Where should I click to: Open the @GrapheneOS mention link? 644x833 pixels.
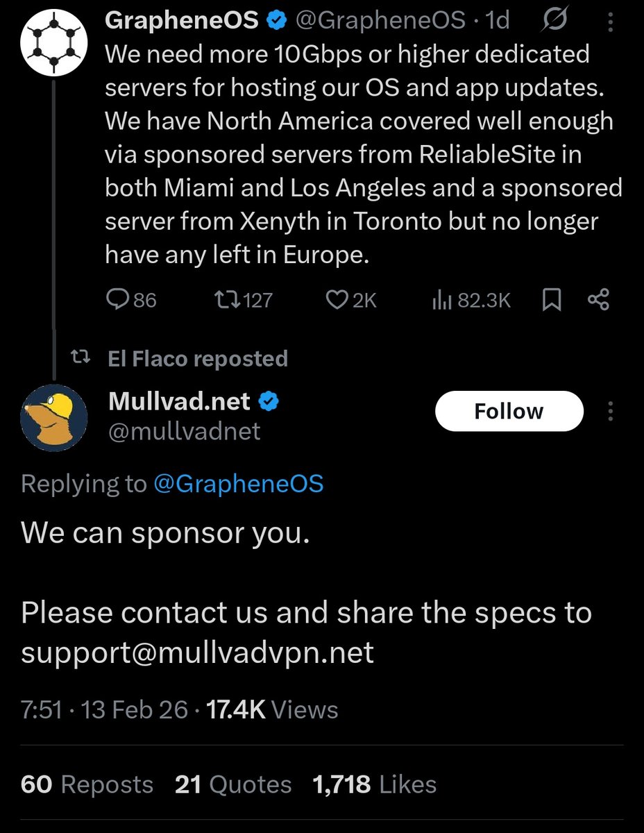coord(238,484)
